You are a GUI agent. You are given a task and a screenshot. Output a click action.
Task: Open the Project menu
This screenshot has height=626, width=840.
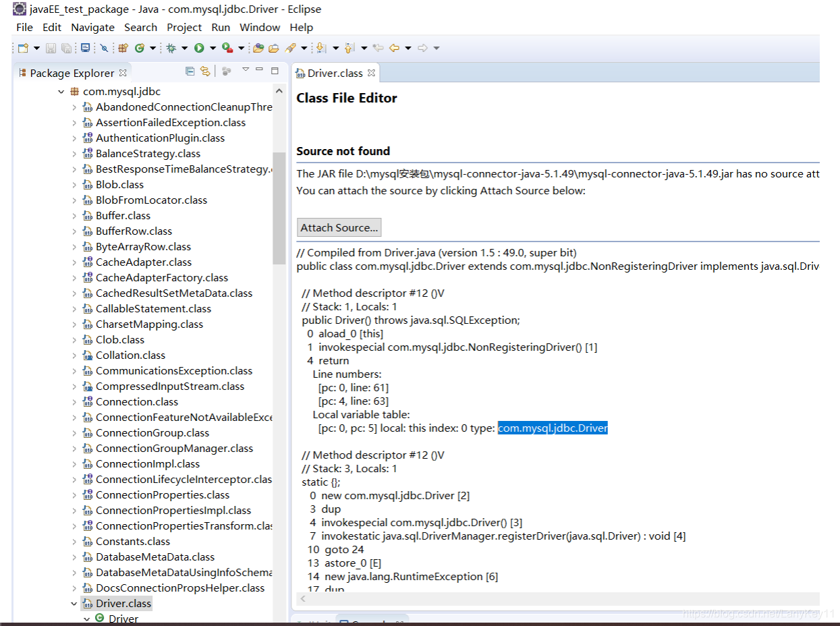pos(184,27)
